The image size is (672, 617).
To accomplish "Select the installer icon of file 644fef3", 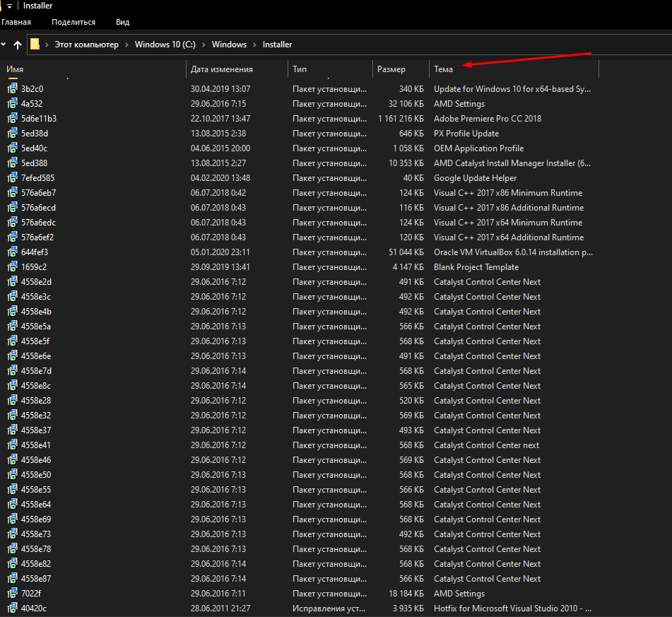I will [13, 252].
